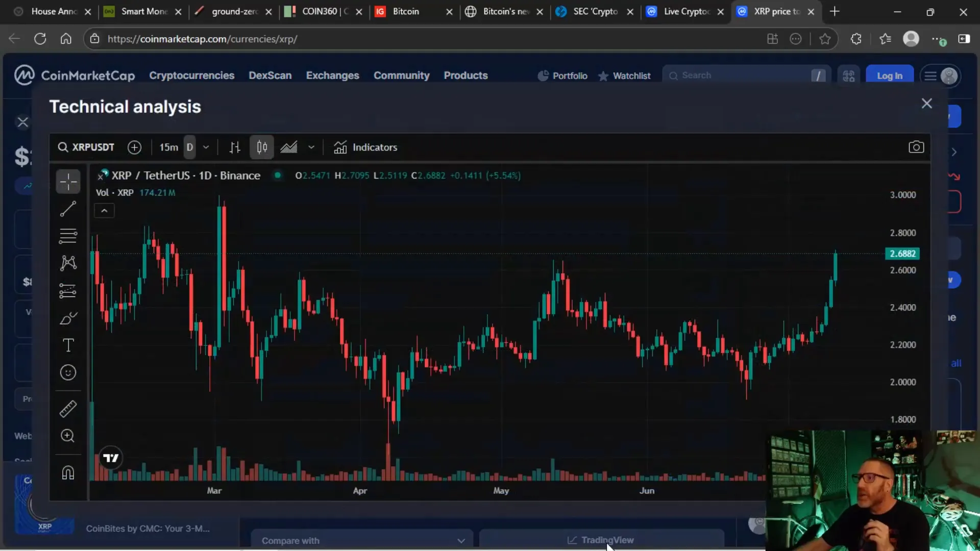The image size is (980, 551).
Task: Select the ruler measure tool
Action: point(68,409)
